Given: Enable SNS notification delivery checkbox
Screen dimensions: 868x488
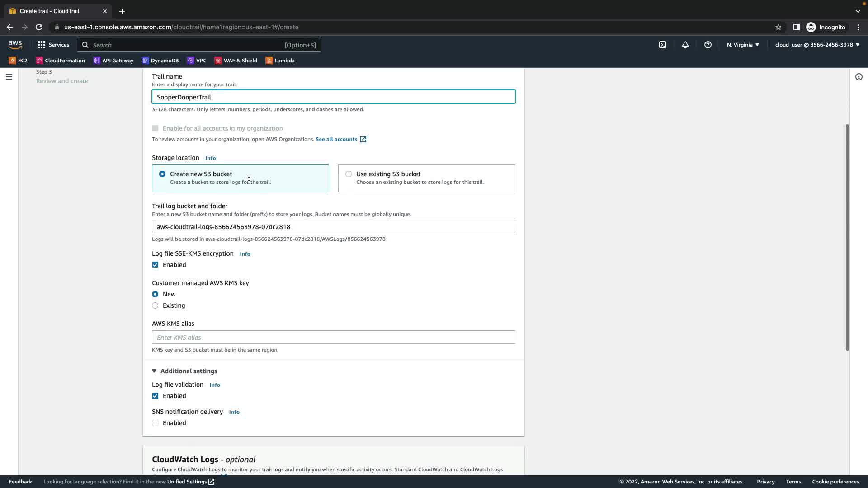Looking at the screenshot, I should pyautogui.click(x=155, y=423).
